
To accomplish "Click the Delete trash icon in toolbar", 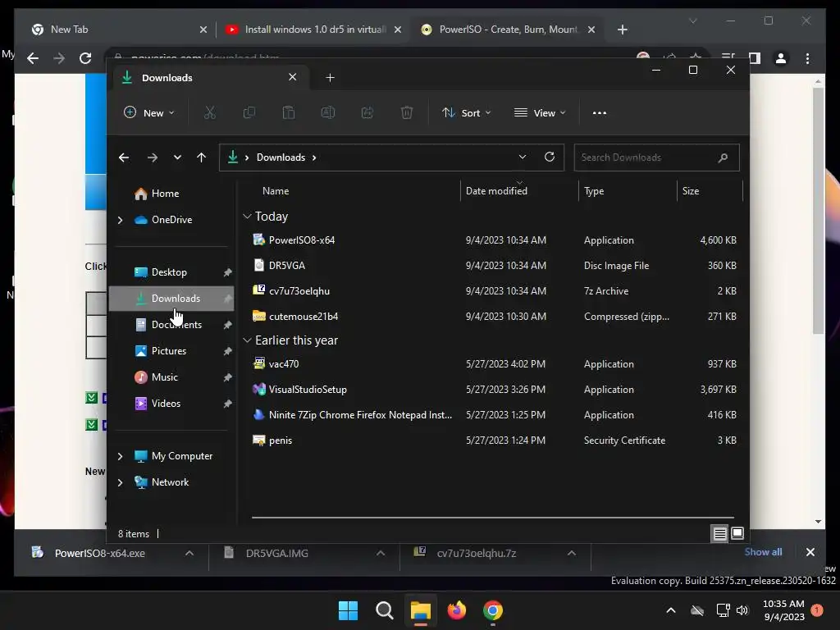I will click(407, 113).
